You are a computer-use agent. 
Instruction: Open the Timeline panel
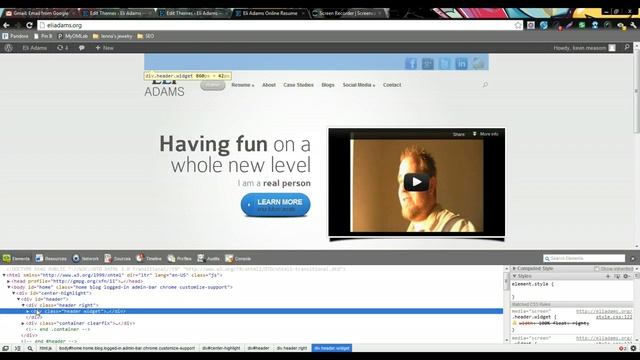pyautogui.click(x=149, y=258)
